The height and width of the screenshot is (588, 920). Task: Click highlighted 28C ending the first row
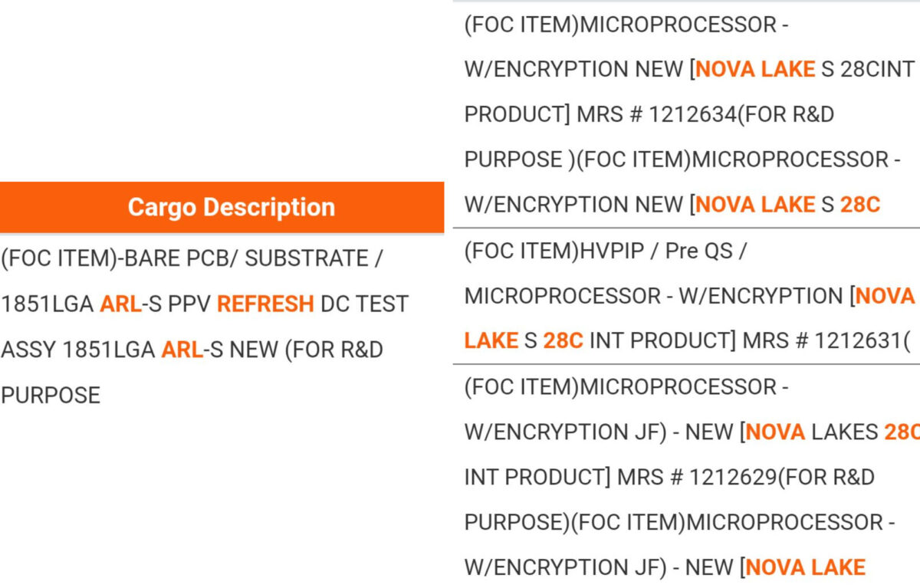[x=860, y=205]
